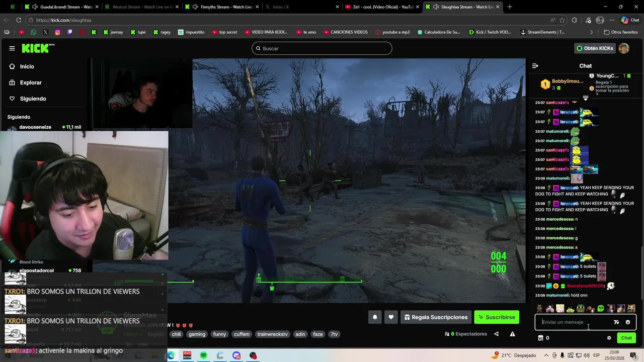Focus the Buscar search field
Viewport: 644px width, 362px height.
pyautogui.click(x=322, y=48)
